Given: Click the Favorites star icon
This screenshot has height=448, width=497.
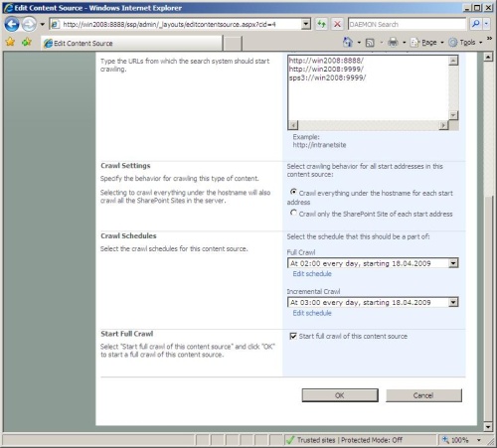Looking at the screenshot, I should (x=10, y=42).
